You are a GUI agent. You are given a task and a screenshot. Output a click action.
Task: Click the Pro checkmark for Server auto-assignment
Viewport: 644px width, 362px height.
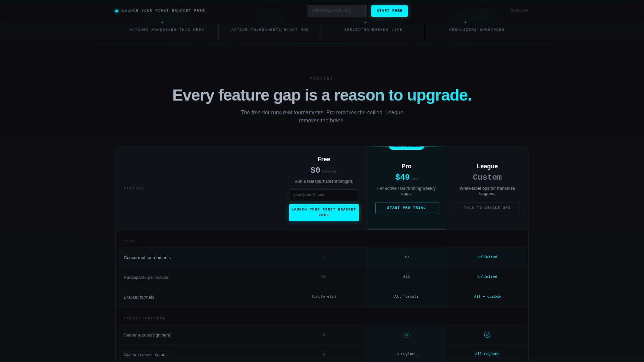tap(406, 335)
